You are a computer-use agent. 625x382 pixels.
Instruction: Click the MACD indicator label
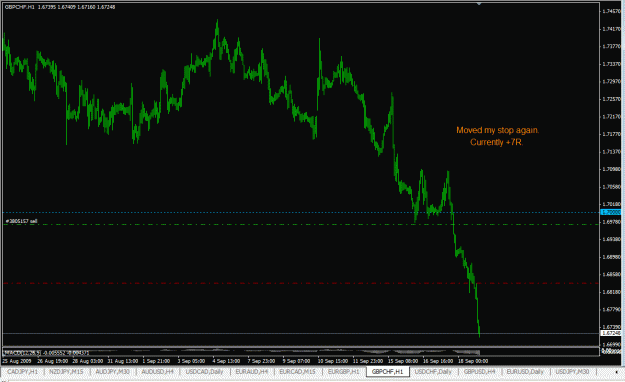pos(46,352)
